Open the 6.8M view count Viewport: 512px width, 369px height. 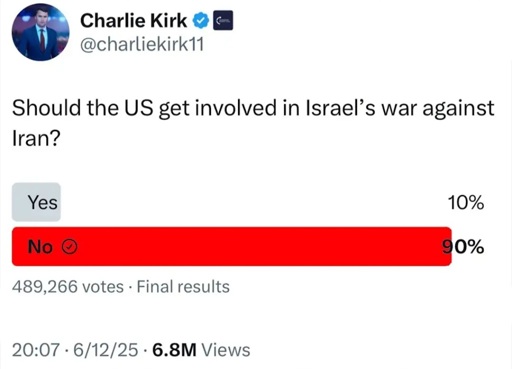(x=174, y=350)
